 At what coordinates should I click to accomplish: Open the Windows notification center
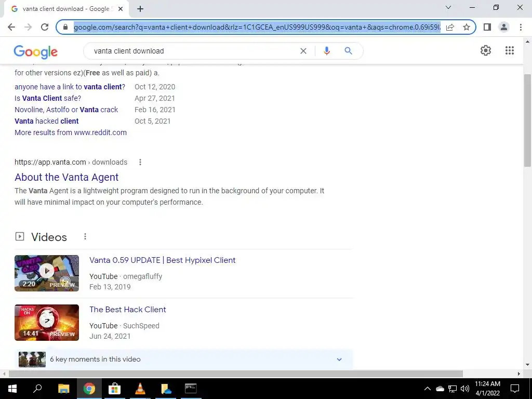[515, 389]
